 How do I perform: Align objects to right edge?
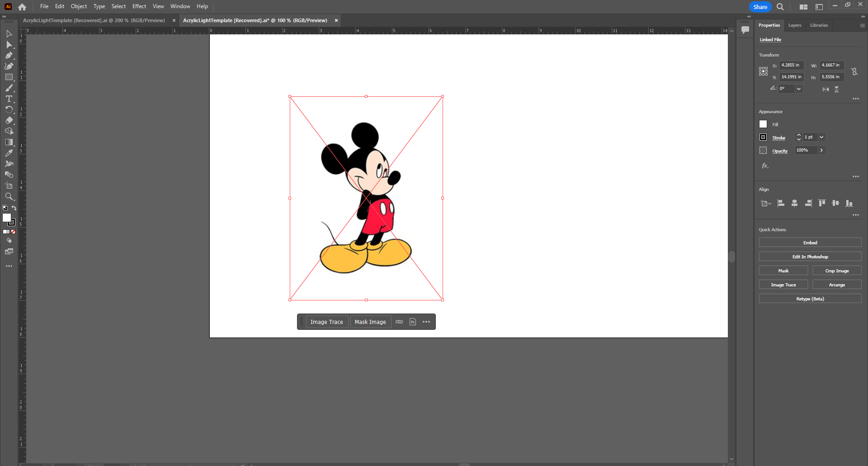(x=808, y=203)
